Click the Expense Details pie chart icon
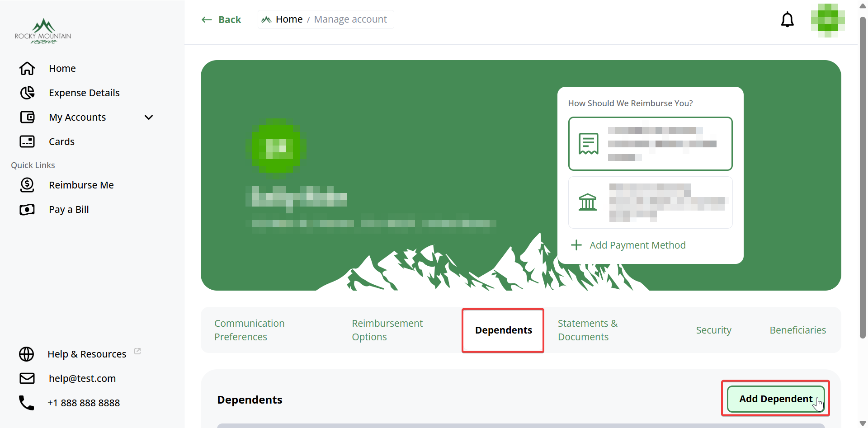Viewport: 868px width, 428px height. 27,93
